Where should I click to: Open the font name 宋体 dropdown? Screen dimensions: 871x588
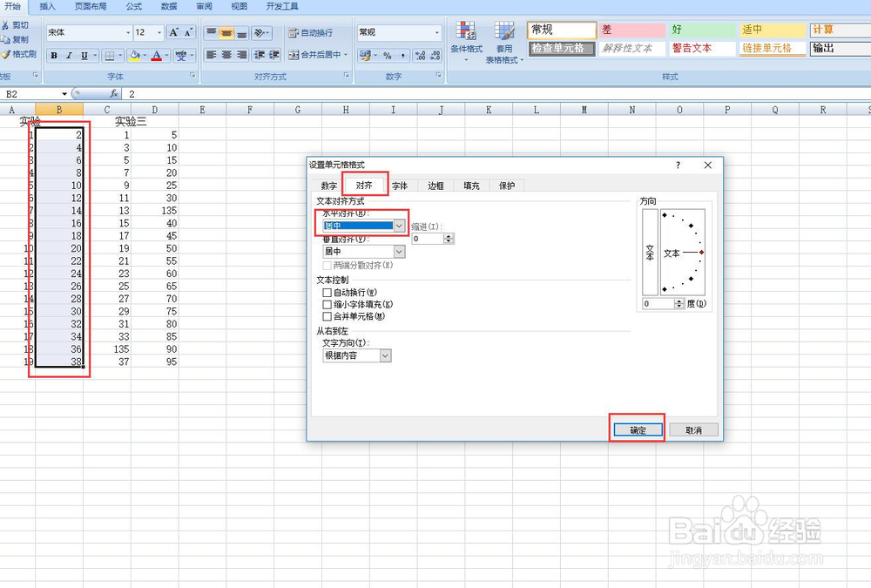128,33
